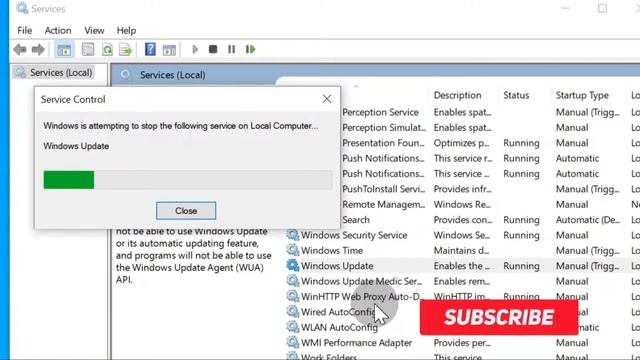Click the Export List toolbar icon

126,49
